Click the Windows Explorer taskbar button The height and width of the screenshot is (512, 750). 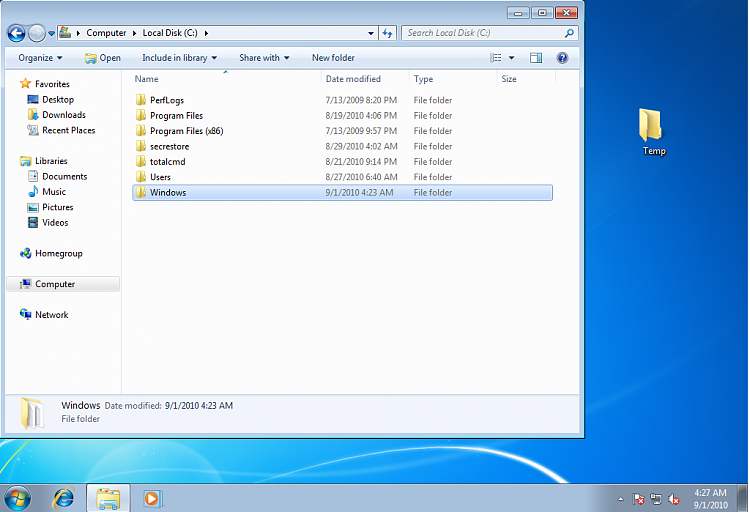coord(108,499)
